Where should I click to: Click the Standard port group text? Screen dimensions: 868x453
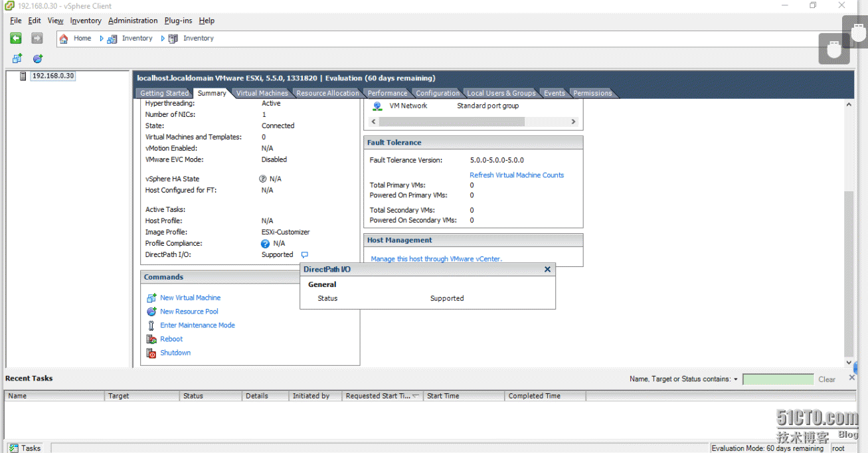click(x=487, y=106)
